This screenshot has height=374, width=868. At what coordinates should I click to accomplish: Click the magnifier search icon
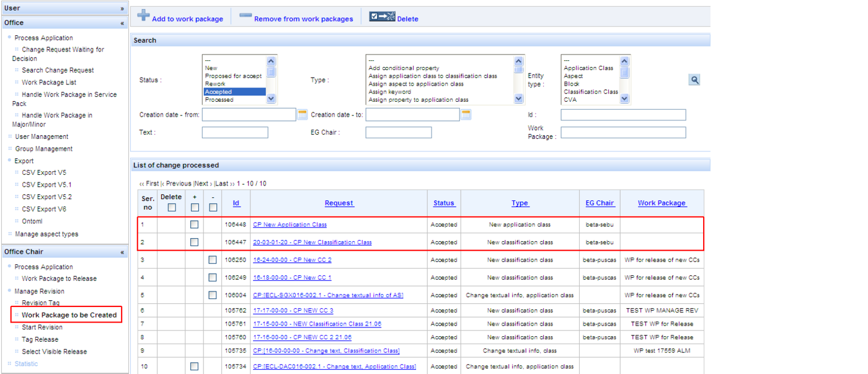[x=694, y=80]
